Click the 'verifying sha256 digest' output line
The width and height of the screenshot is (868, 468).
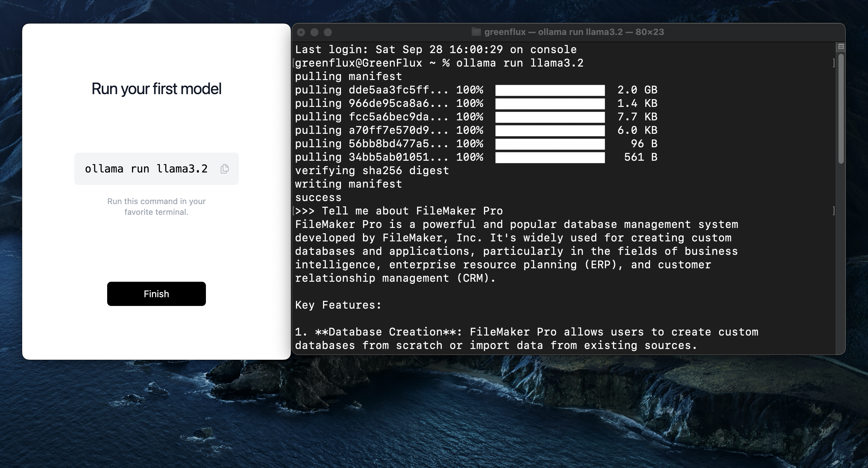point(372,170)
